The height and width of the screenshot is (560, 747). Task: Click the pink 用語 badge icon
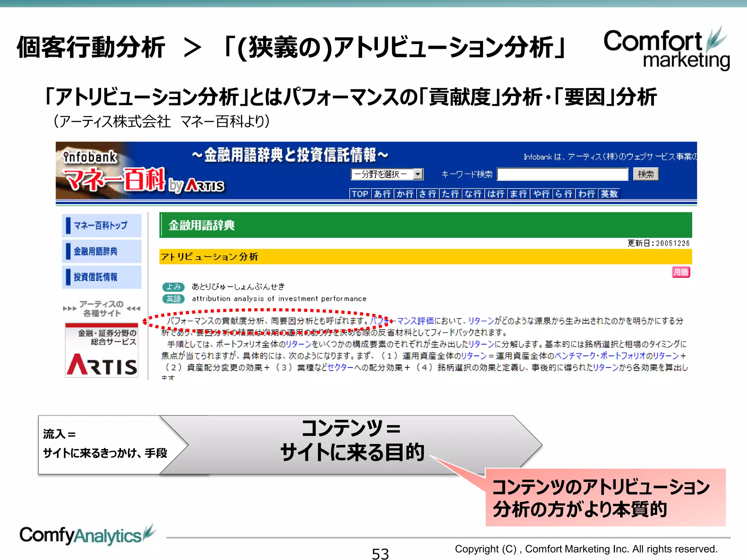pyautogui.click(x=681, y=272)
